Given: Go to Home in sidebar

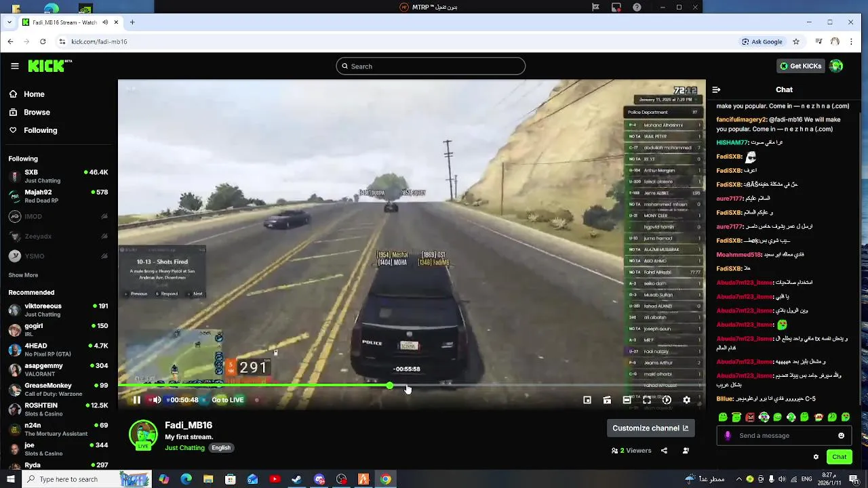Looking at the screenshot, I should 27,94.
